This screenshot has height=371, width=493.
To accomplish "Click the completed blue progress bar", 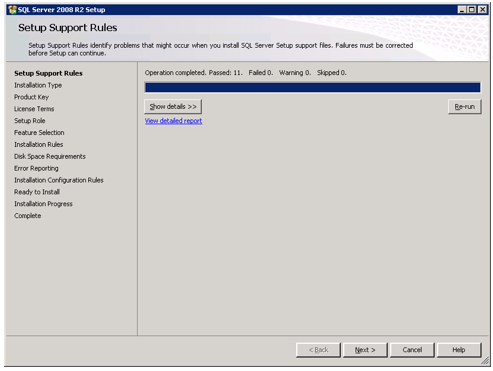I will tap(313, 88).
